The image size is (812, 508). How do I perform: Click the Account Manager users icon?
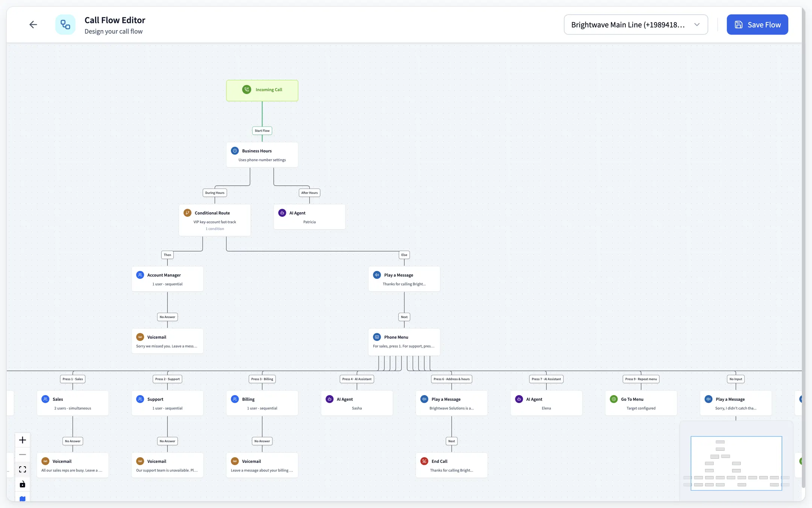pos(140,275)
